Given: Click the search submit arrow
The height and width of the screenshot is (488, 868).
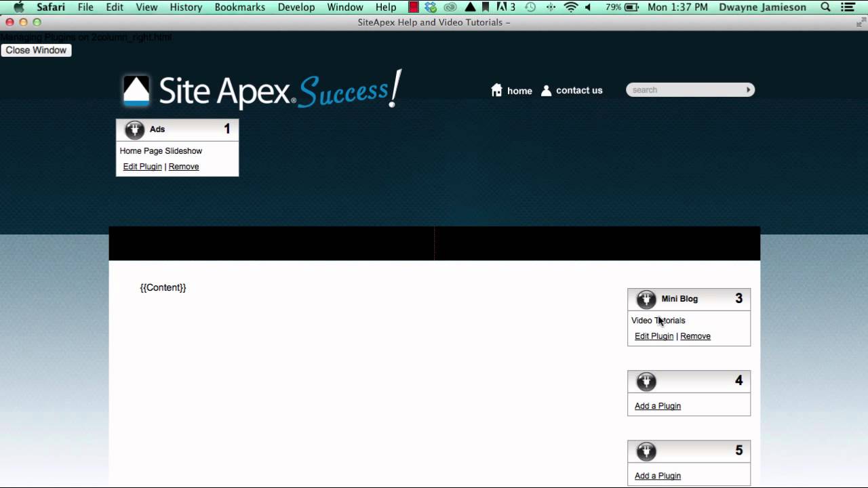Looking at the screenshot, I should pos(749,89).
